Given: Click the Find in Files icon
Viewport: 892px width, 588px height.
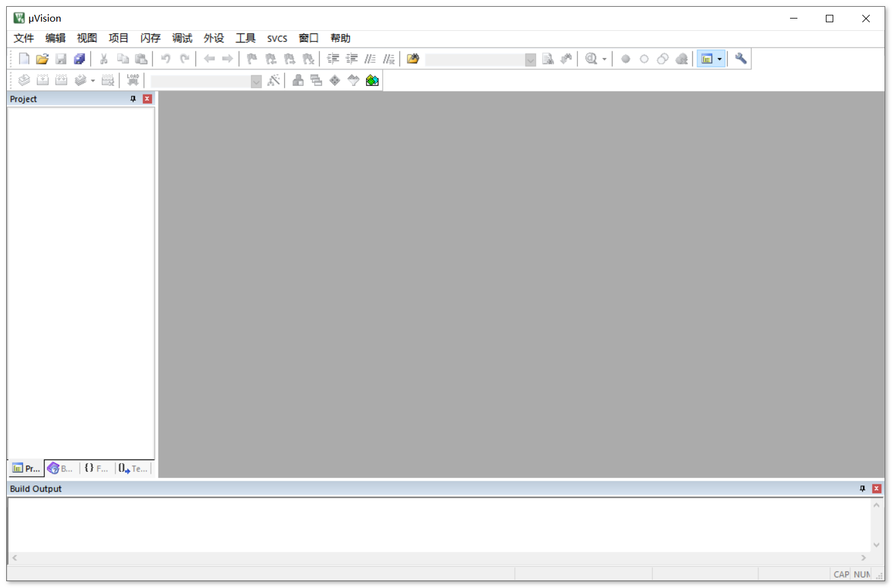Looking at the screenshot, I should pos(413,59).
